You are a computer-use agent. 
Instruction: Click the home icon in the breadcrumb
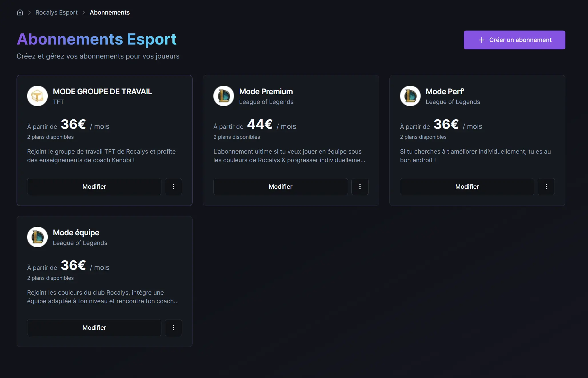20,12
